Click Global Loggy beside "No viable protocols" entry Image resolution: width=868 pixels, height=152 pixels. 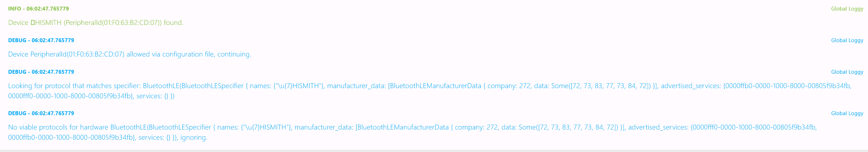tap(847, 113)
